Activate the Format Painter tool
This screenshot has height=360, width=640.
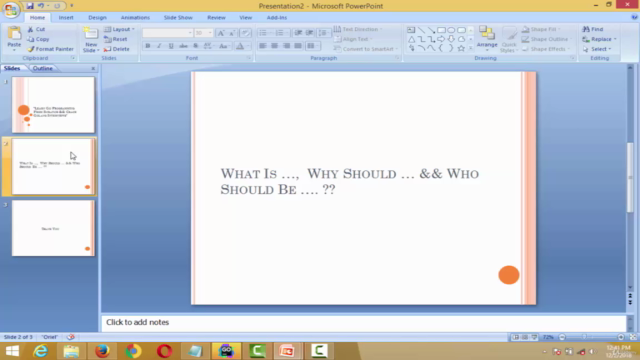point(51,49)
